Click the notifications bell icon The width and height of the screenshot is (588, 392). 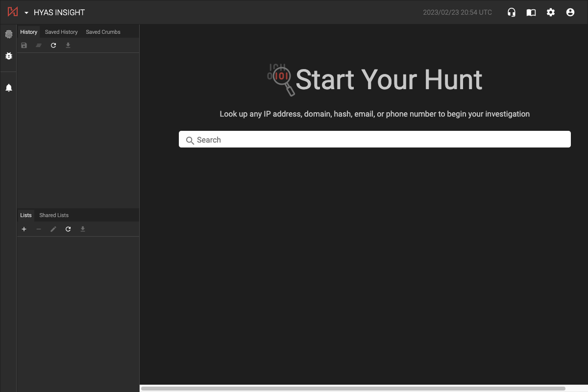(8, 87)
